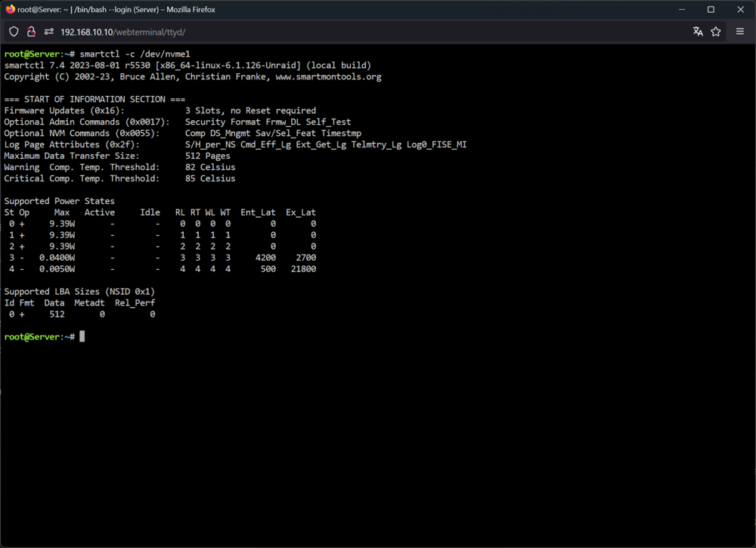Bookmark this page with star icon

[715, 32]
